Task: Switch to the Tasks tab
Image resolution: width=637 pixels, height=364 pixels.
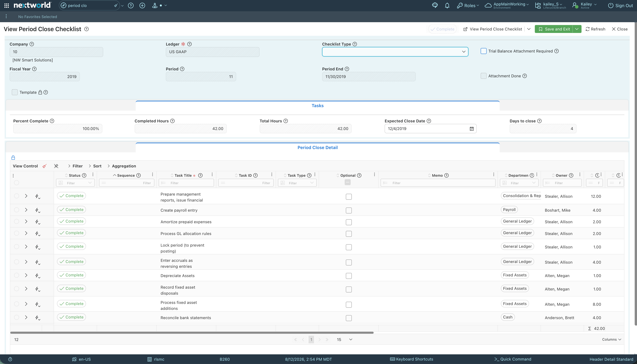Action: pos(318,106)
